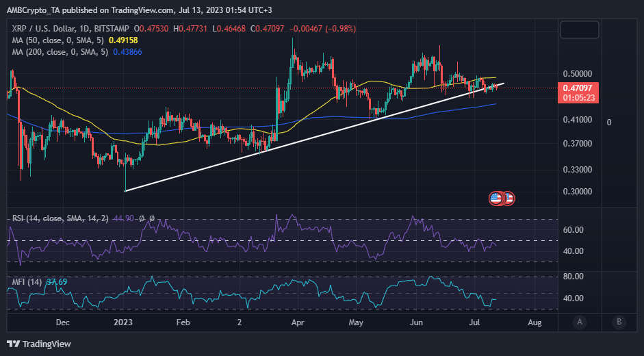Toggle auto scale with the A button
This screenshot has height=356, width=644.
[x=580, y=322]
